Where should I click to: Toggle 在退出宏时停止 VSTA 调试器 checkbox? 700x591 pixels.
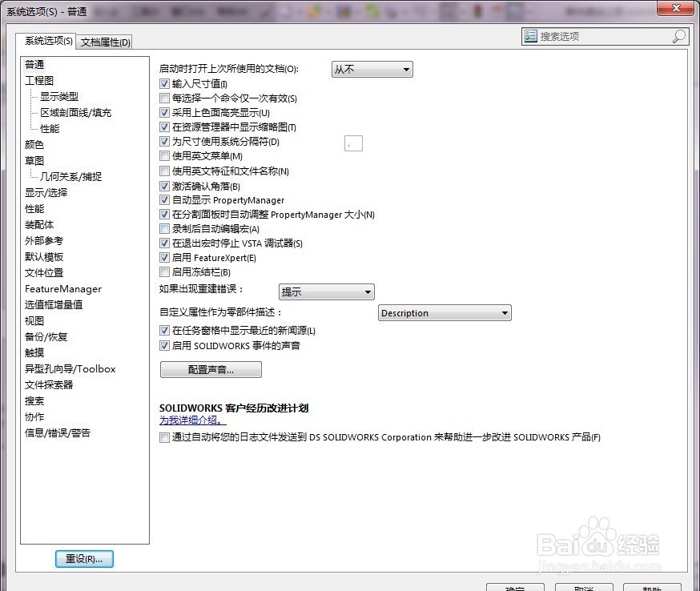164,243
